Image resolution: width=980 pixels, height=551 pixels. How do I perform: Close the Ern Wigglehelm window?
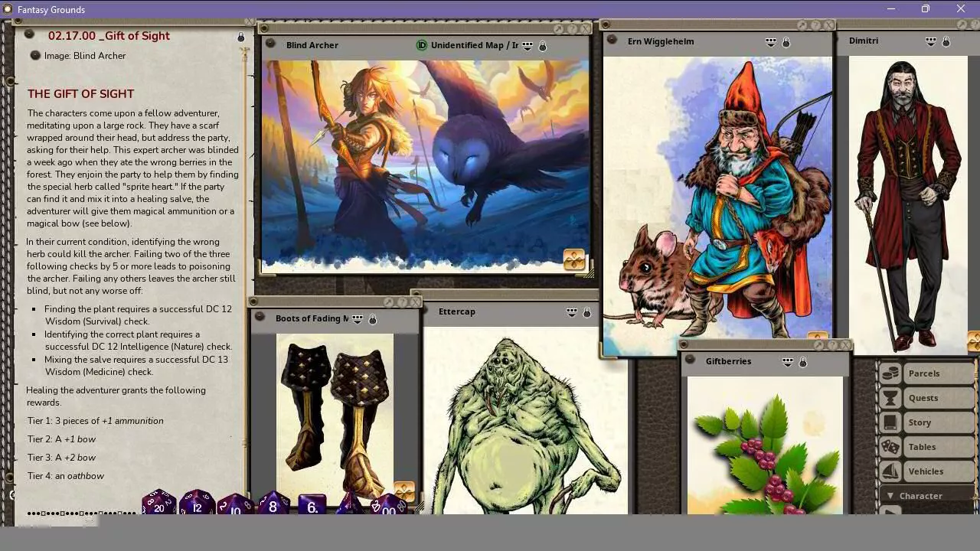[x=828, y=25]
